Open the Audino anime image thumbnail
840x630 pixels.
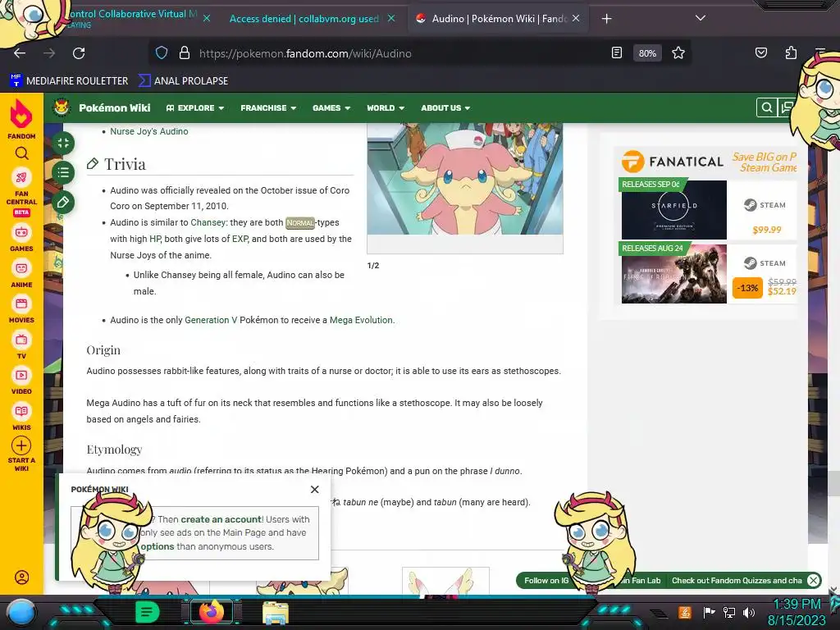point(465,178)
